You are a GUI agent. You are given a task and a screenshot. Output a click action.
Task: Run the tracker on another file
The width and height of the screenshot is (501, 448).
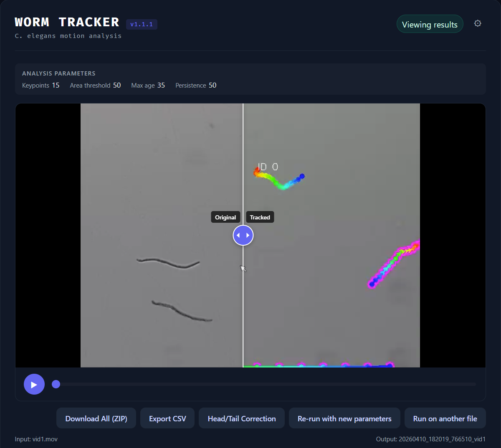click(x=445, y=418)
